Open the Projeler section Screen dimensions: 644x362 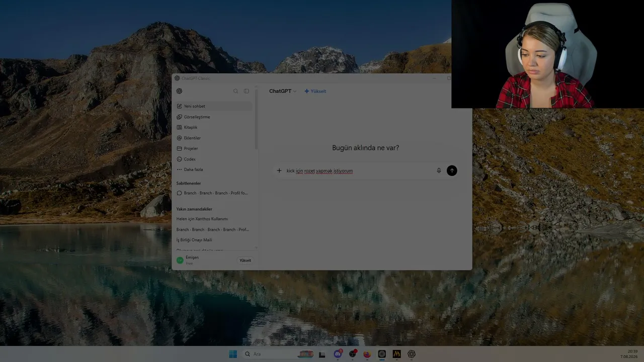pyautogui.click(x=214, y=148)
